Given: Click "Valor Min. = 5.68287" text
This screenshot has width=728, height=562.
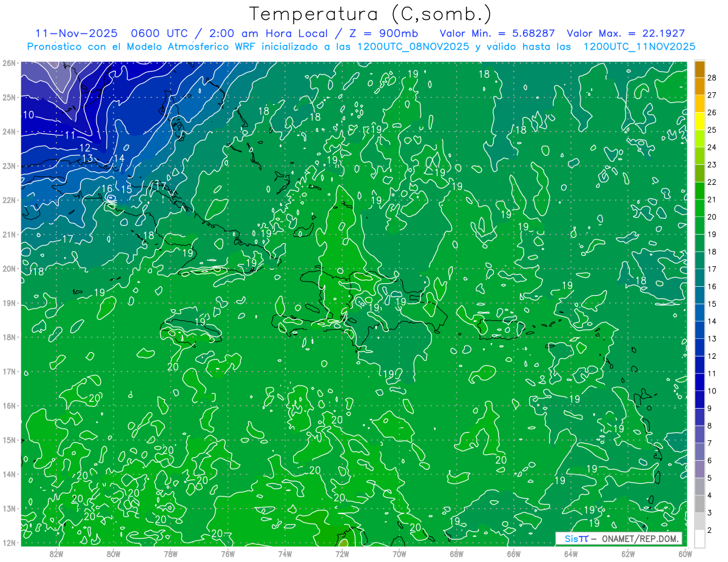Looking at the screenshot, I should 497,33.
